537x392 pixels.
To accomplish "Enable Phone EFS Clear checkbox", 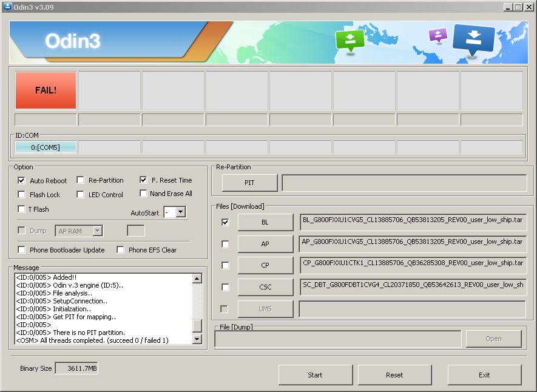I will [x=120, y=249].
